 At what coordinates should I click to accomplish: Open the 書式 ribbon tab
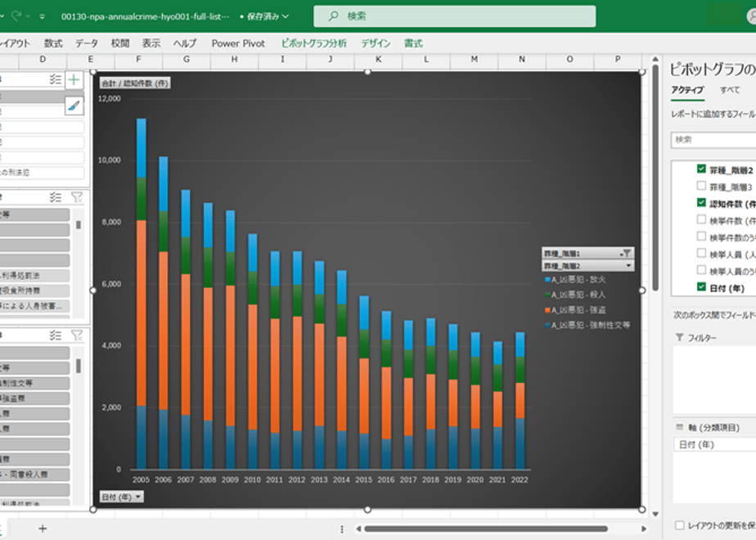coord(413,43)
